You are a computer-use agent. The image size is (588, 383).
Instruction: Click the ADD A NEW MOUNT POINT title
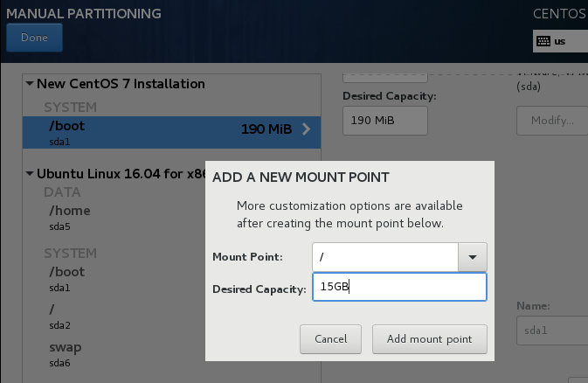(301, 178)
